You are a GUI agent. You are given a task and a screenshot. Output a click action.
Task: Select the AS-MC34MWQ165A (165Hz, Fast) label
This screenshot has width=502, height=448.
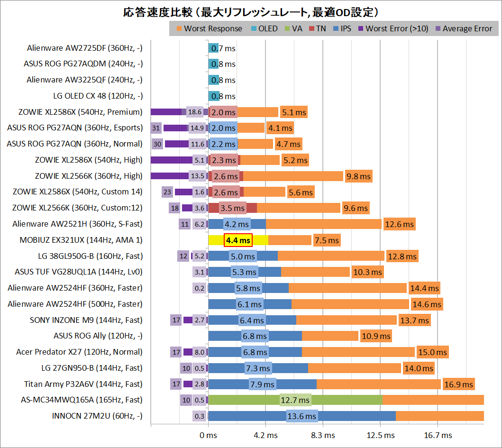(82, 400)
